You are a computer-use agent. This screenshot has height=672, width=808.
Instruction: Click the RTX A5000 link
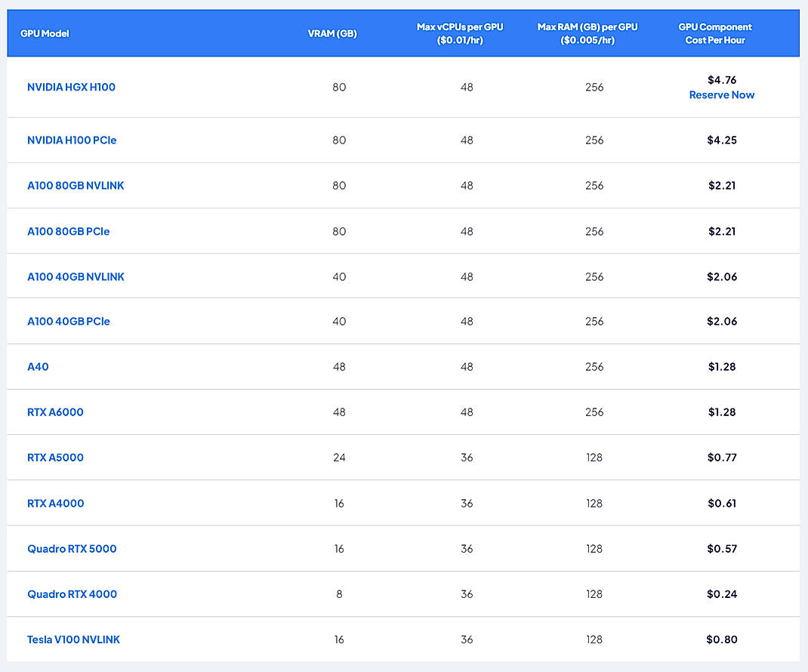[x=55, y=458]
